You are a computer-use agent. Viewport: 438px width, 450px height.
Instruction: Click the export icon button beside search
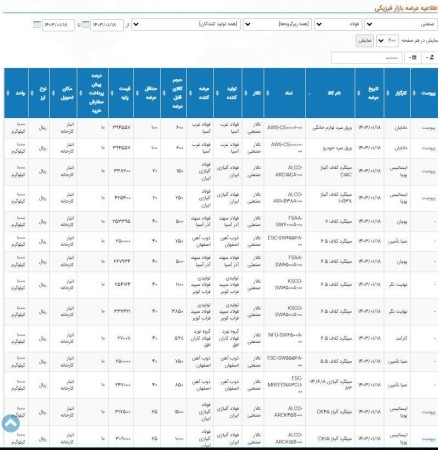(430, 58)
